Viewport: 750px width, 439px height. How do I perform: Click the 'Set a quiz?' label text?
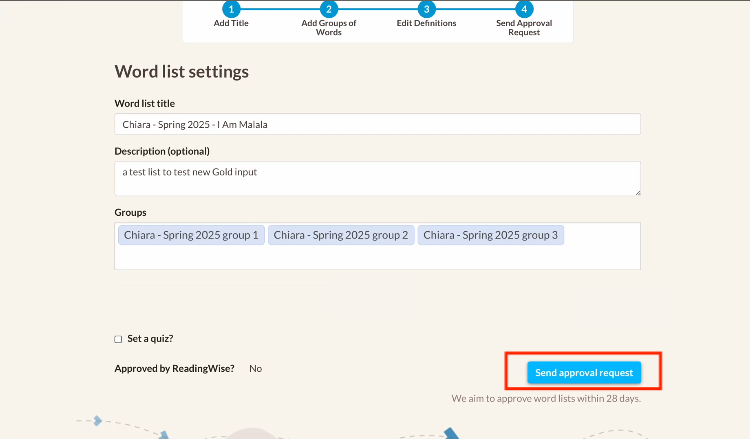click(150, 339)
